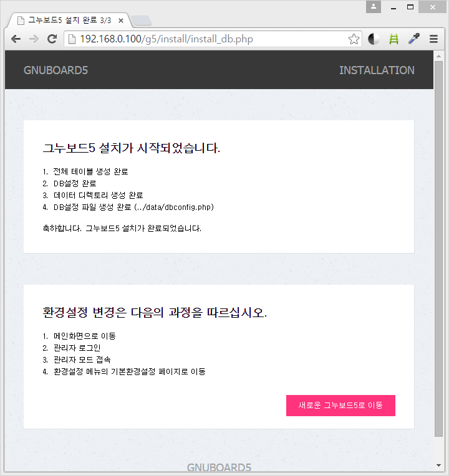Activate the eyedropper color picker extension
Viewport: 449px width, 476px height.
413,39
